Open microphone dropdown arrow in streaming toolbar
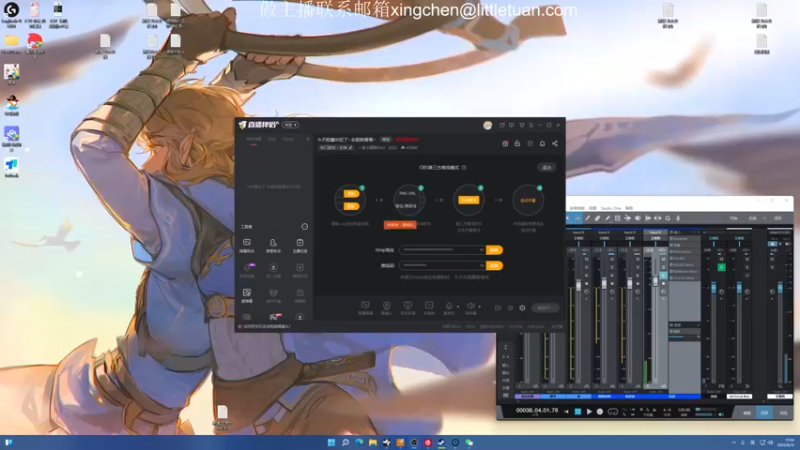Viewport: 800px width, 450px height. (458, 307)
